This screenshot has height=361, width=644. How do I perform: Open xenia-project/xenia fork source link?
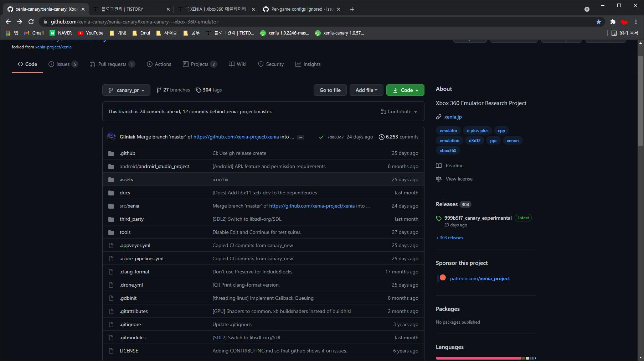tap(53, 47)
